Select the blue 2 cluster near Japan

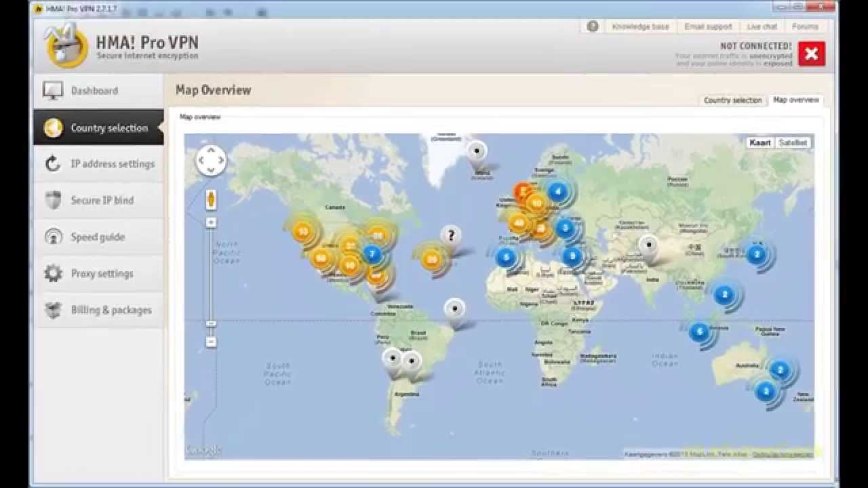(756, 255)
